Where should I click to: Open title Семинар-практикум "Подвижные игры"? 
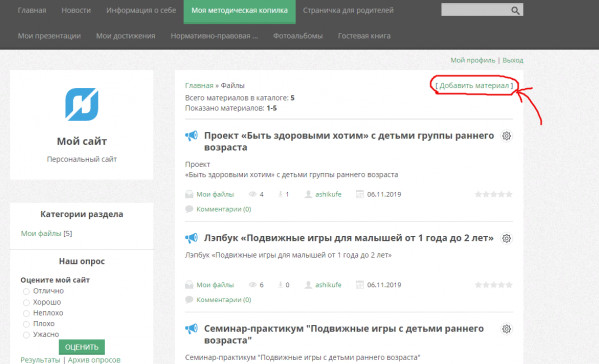(344, 334)
